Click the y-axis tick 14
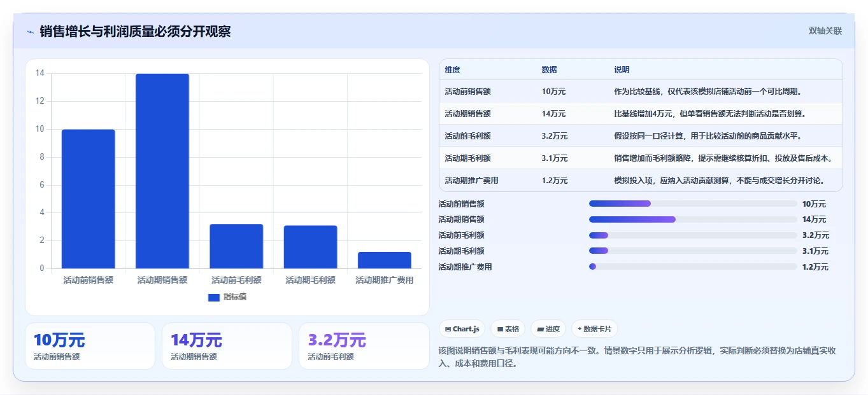This screenshot has width=868, height=395. tap(39, 73)
